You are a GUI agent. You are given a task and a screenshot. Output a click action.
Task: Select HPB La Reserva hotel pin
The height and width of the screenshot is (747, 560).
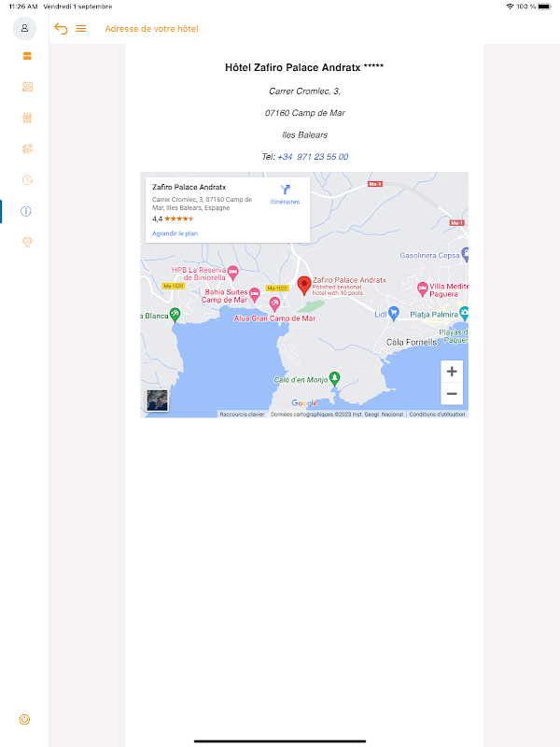pos(232,273)
